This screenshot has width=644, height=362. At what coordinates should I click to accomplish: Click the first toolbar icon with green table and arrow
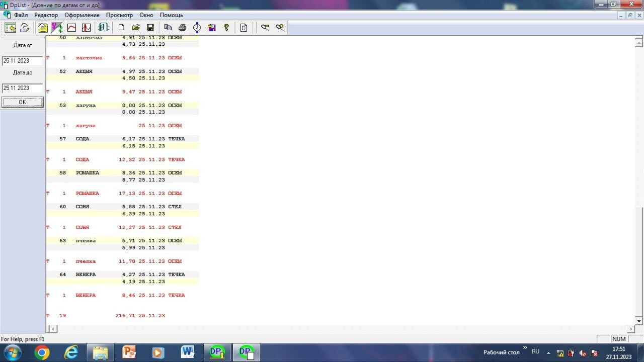pyautogui.click(x=10, y=28)
